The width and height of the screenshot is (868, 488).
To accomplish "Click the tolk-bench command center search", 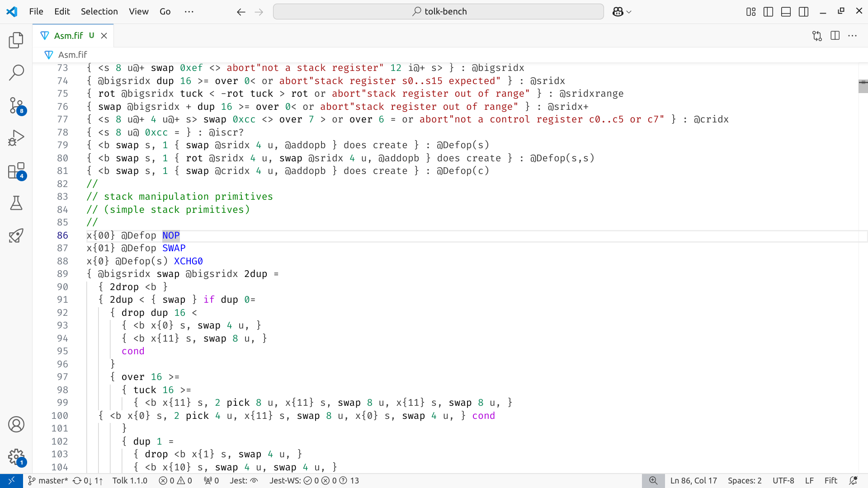I will pyautogui.click(x=439, y=12).
